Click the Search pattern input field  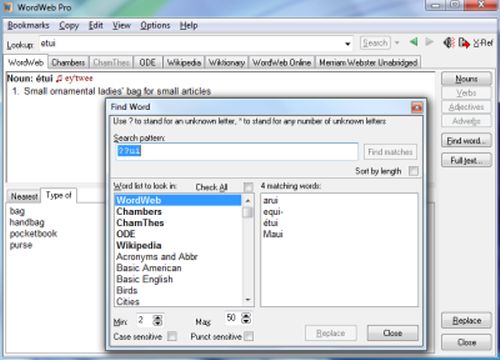(236, 151)
